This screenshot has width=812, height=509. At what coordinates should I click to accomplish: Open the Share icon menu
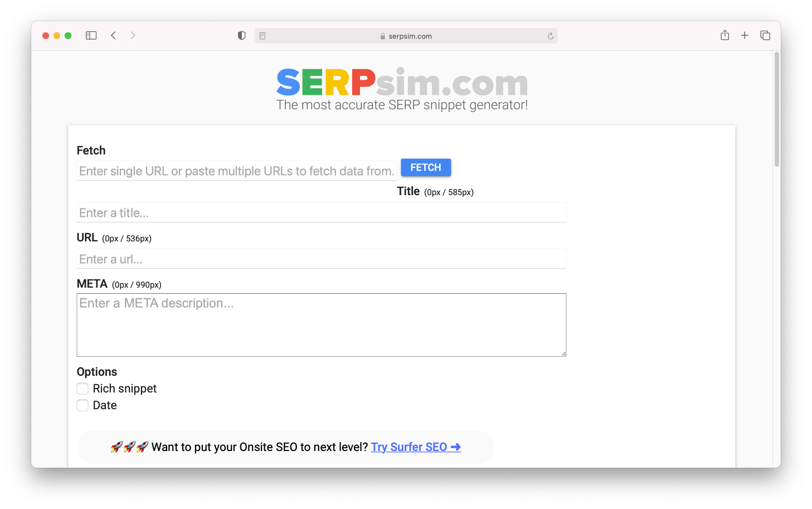pyautogui.click(x=725, y=36)
